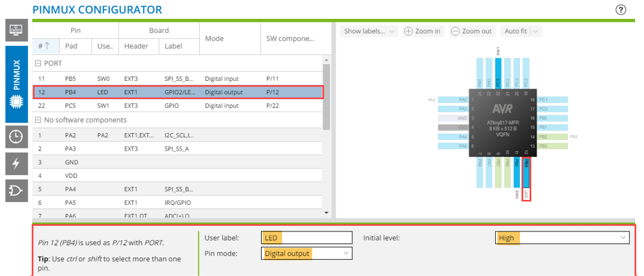The width and height of the screenshot is (644, 276).
Task: Open the help question mark icon
Action: coord(621,10)
